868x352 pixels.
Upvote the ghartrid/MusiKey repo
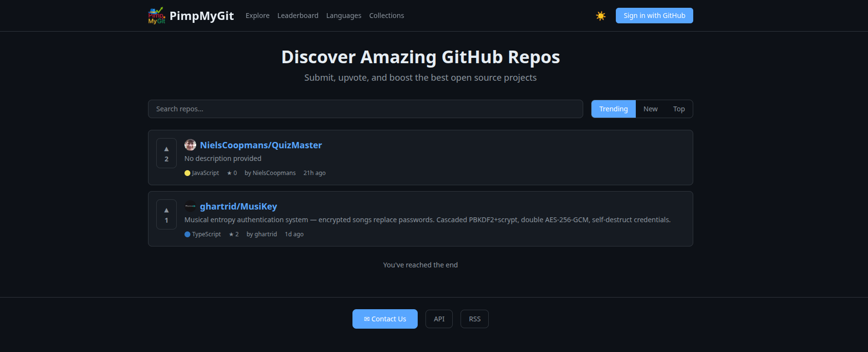point(166,214)
